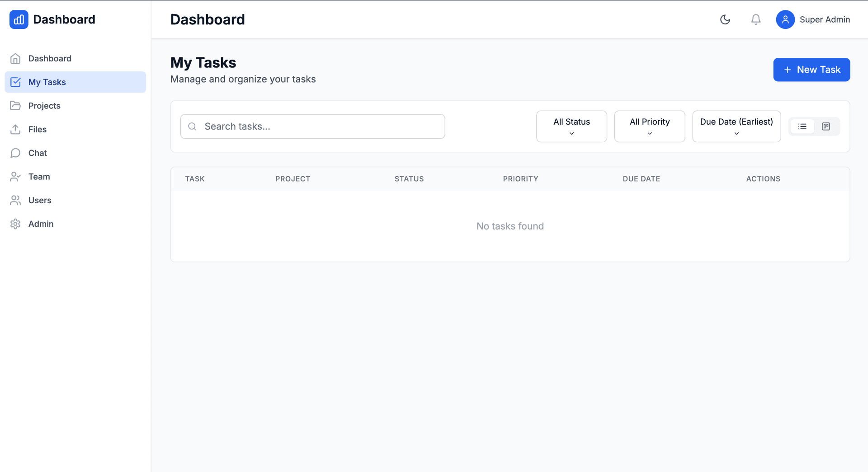Image resolution: width=868 pixels, height=472 pixels.
Task: Open the Users section icon
Action: click(16, 200)
